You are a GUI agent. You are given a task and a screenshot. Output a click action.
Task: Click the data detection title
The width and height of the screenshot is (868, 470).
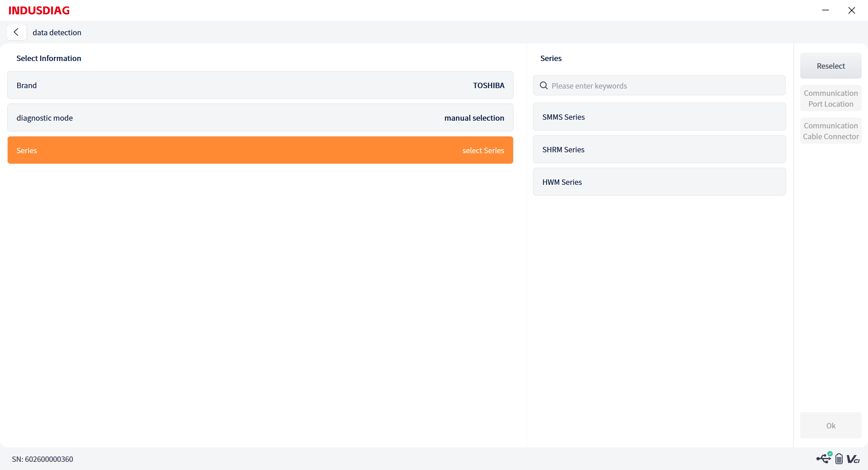tap(57, 33)
